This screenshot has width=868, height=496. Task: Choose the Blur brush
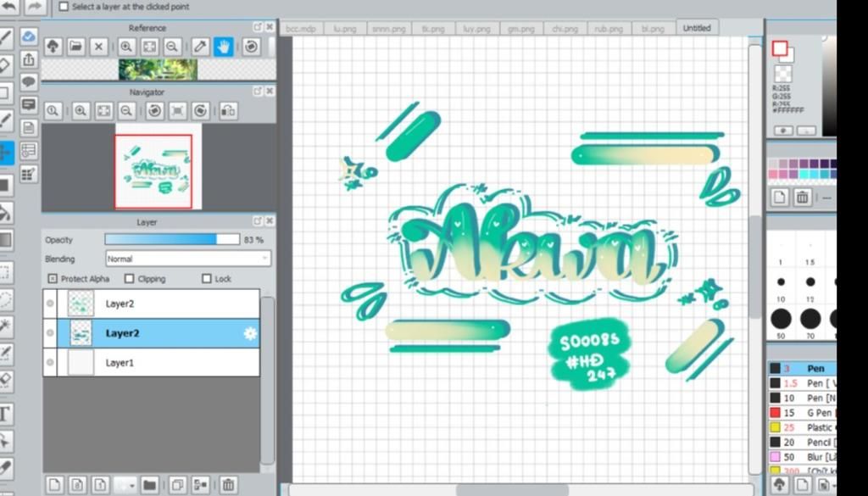point(803,457)
